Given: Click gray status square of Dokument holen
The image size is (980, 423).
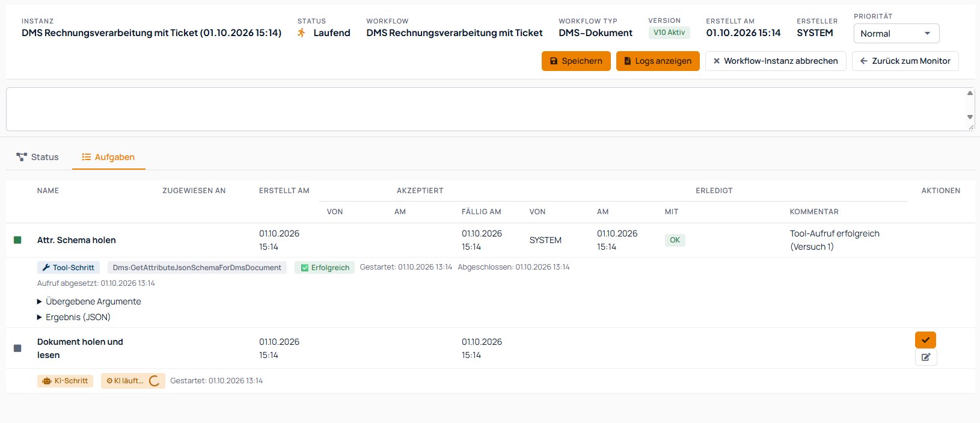Looking at the screenshot, I should 17,348.
